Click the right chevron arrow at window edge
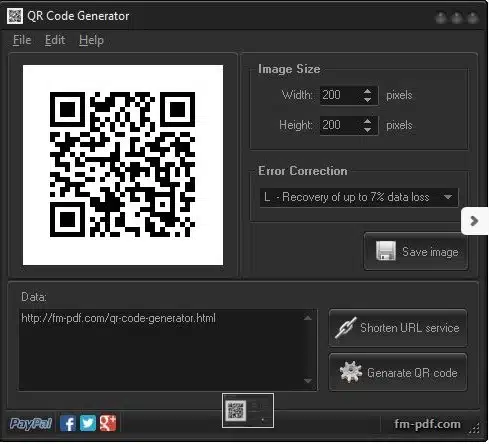The height and width of the screenshot is (444, 489). click(474, 221)
